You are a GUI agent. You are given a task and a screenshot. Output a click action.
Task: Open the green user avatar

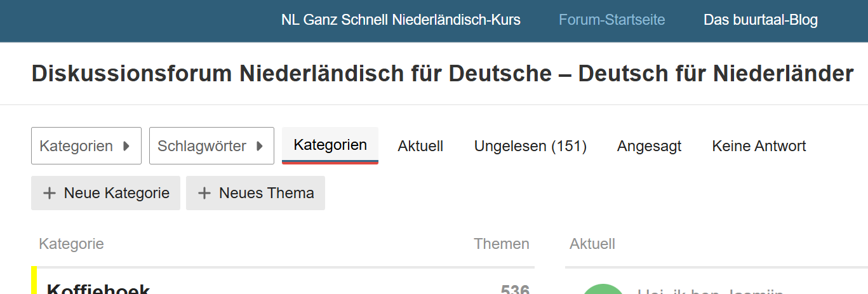point(603,289)
